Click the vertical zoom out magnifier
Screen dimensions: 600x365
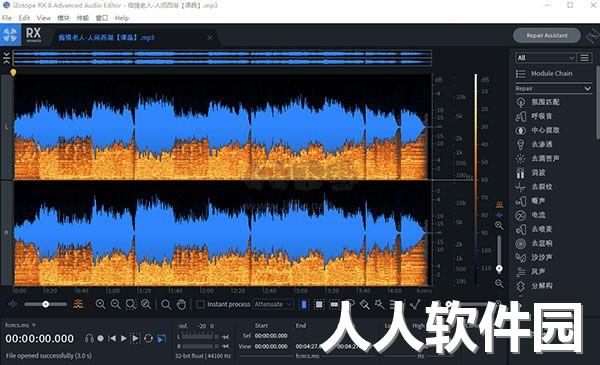[x=499, y=283]
